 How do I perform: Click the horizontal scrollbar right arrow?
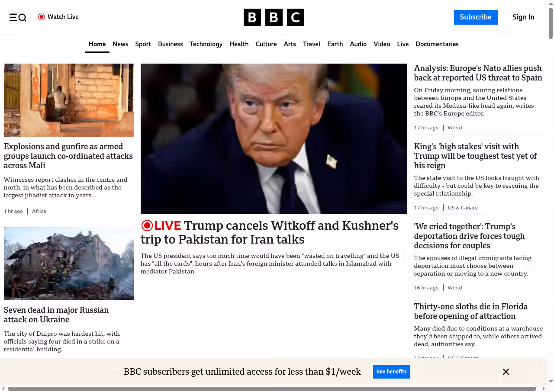[x=544, y=389]
